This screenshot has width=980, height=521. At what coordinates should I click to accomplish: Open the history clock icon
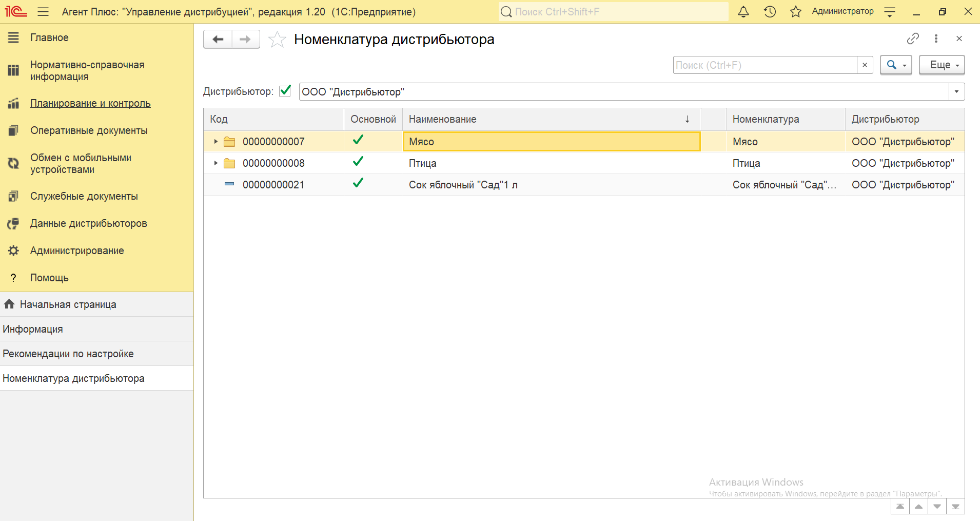click(x=770, y=11)
